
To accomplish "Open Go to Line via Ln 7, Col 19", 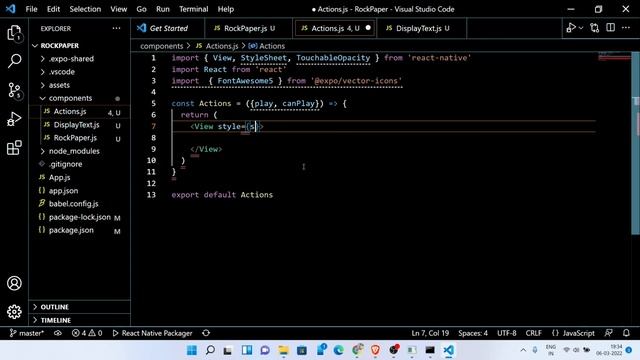I will [x=430, y=333].
